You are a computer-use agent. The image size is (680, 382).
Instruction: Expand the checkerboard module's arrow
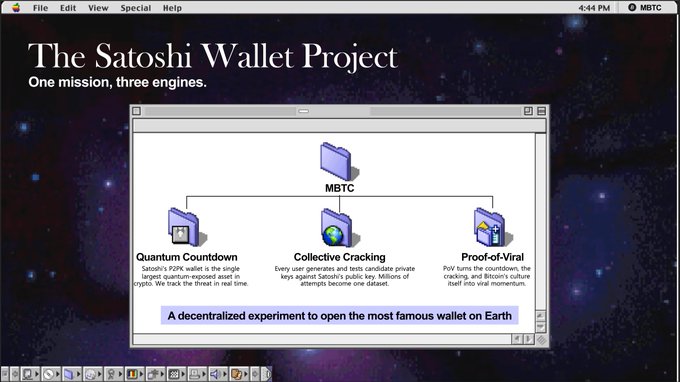(183, 374)
